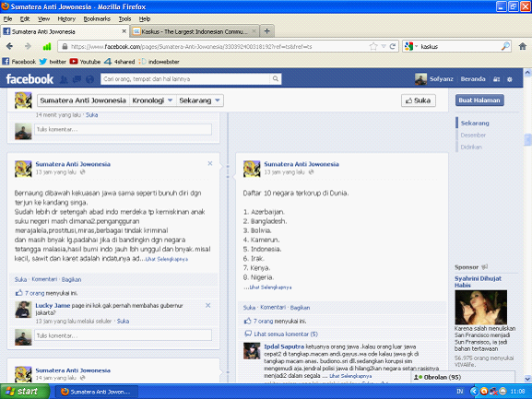Click the IN language indicator in the tray

pos(460,392)
